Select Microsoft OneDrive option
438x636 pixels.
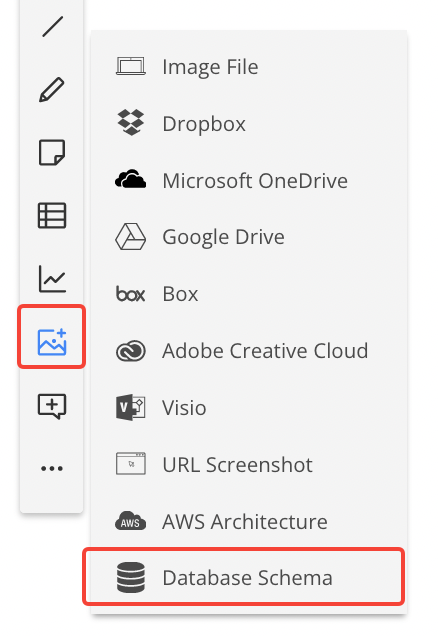(x=249, y=180)
